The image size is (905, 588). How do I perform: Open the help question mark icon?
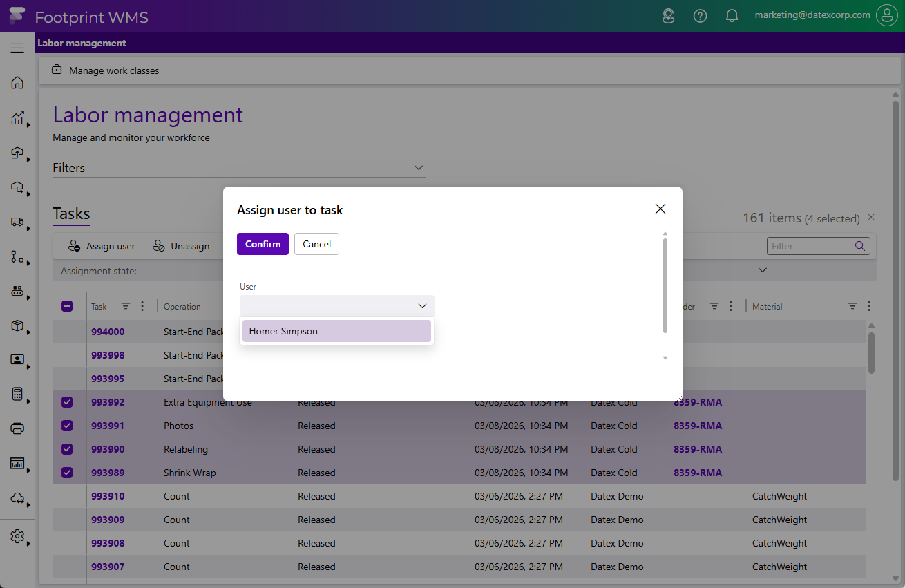(700, 16)
